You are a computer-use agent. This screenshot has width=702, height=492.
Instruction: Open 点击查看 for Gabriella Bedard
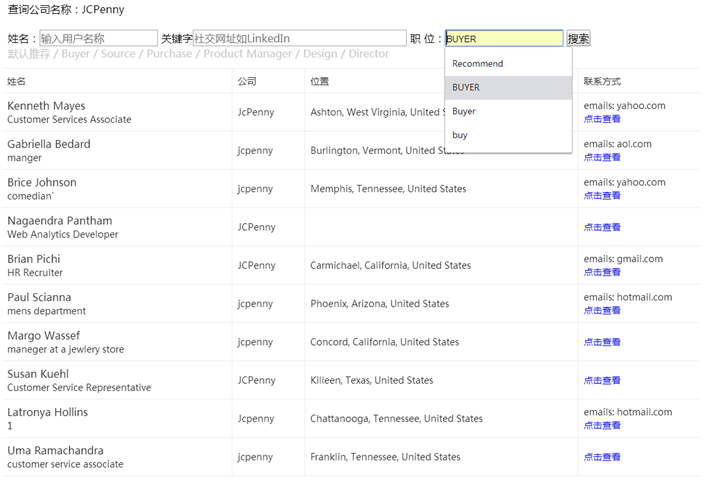602,157
